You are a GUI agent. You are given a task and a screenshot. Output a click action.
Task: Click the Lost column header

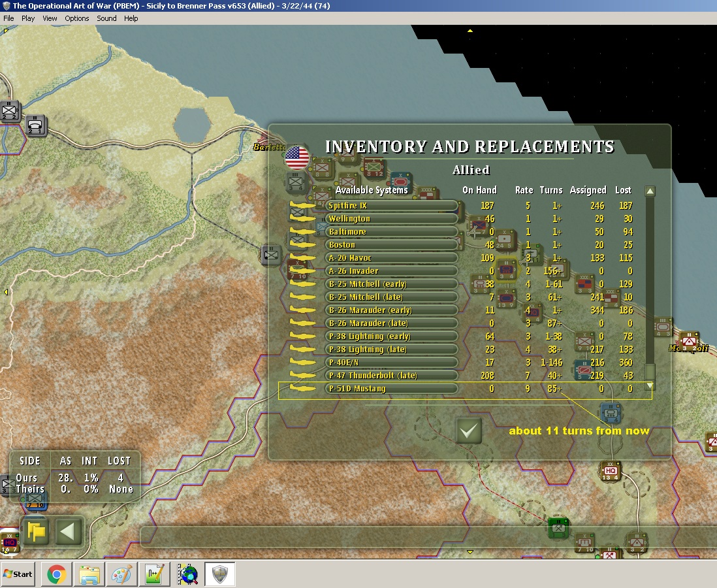coord(623,190)
